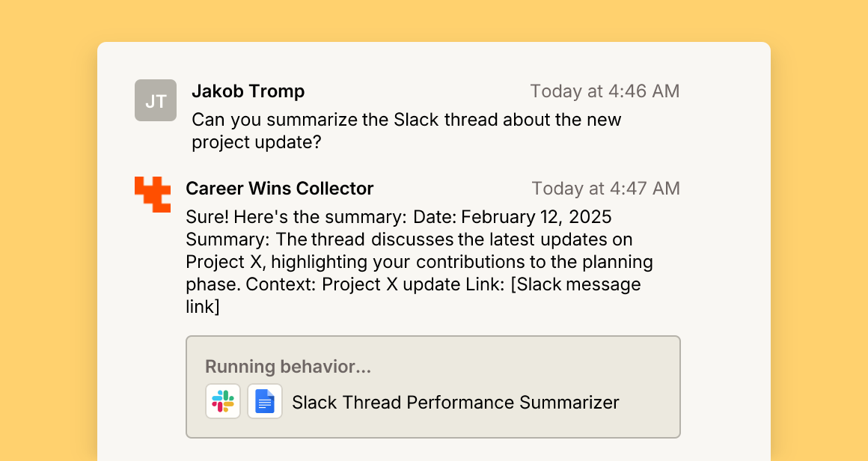Click the Today at 4:46 AM timestamp
868x461 pixels.
pyautogui.click(x=605, y=91)
